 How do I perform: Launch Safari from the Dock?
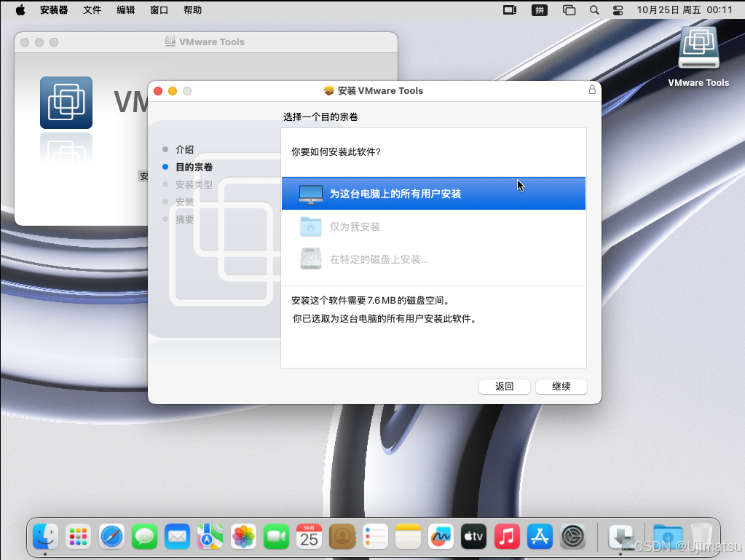111,537
